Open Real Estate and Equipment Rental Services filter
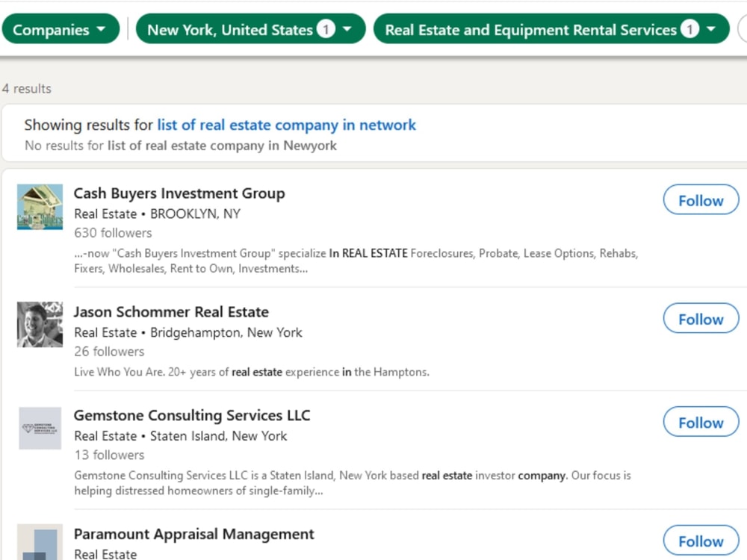The width and height of the screenshot is (747, 560). click(x=551, y=30)
